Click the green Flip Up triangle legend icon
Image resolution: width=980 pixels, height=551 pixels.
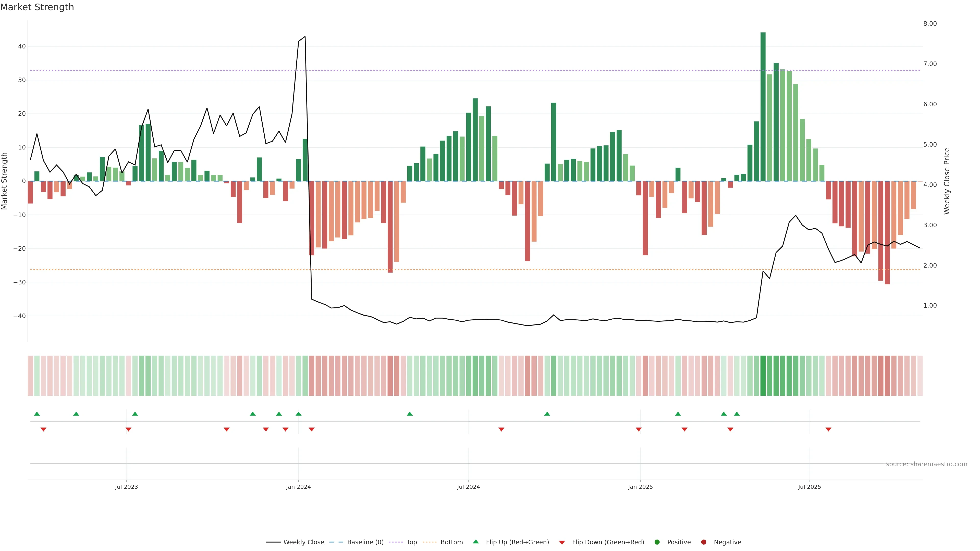[x=475, y=542]
